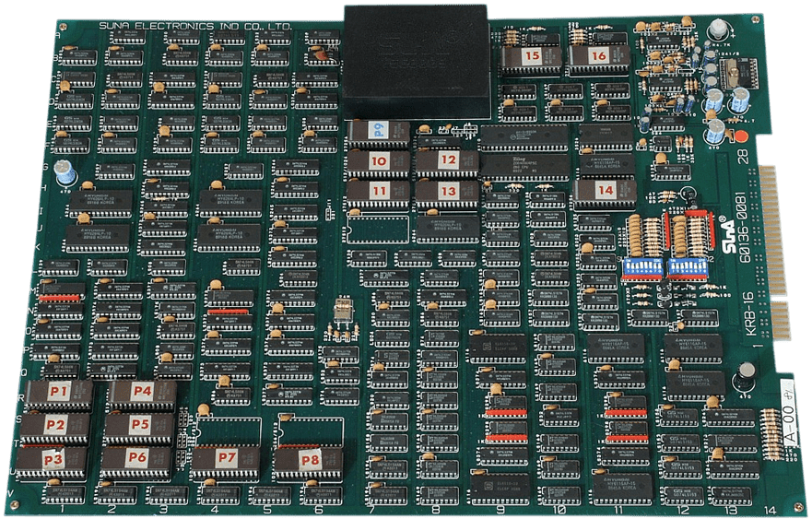The image size is (812, 519).
Task: Click the P7 labeled chip
Action: coord(227,458)
